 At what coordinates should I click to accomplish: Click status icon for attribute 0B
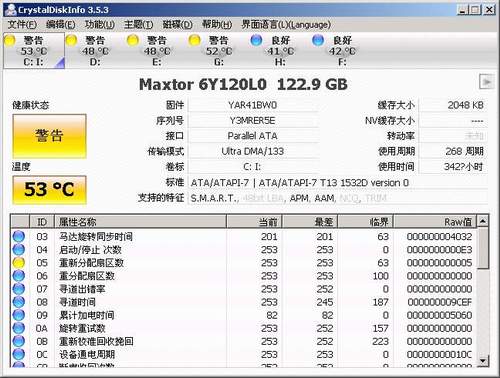(19, 341)
